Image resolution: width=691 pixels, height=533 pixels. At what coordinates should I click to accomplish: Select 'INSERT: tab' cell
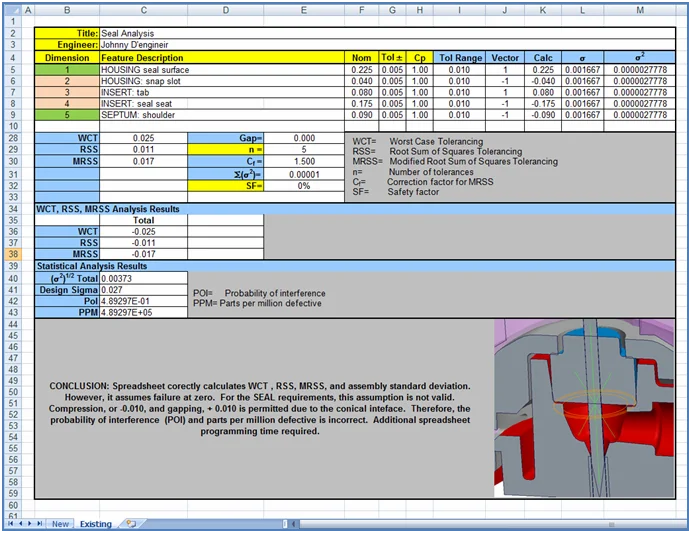[222, 92]
